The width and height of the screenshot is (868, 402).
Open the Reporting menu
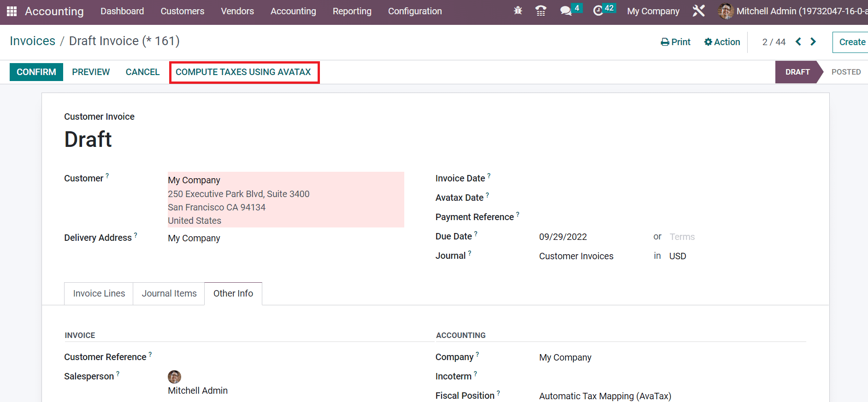(x=352, y=11)
